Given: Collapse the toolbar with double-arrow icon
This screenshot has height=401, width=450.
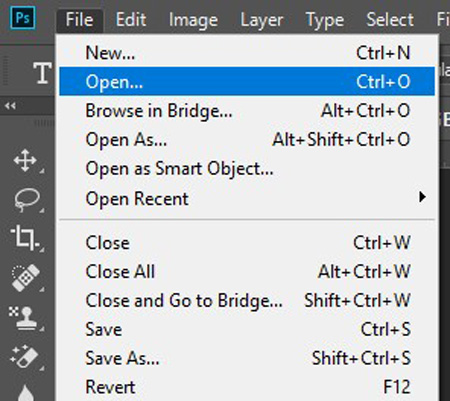Looking at the screenshot, I should 10,106.
